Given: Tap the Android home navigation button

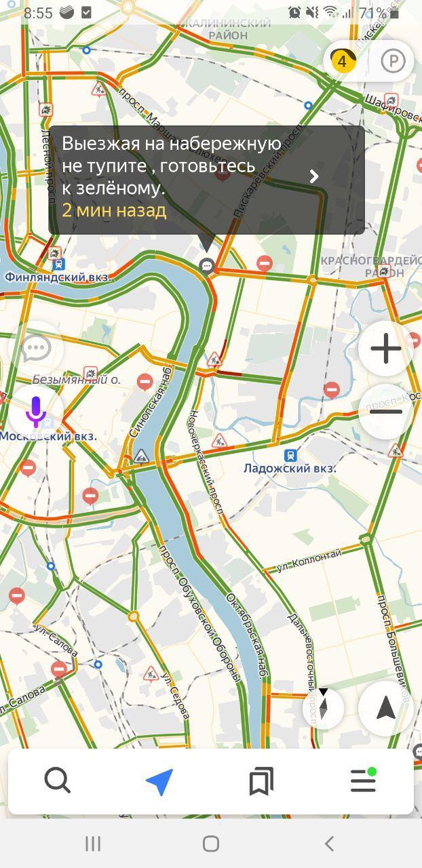Looking at the screenshot, I should [x=211, y=844].
